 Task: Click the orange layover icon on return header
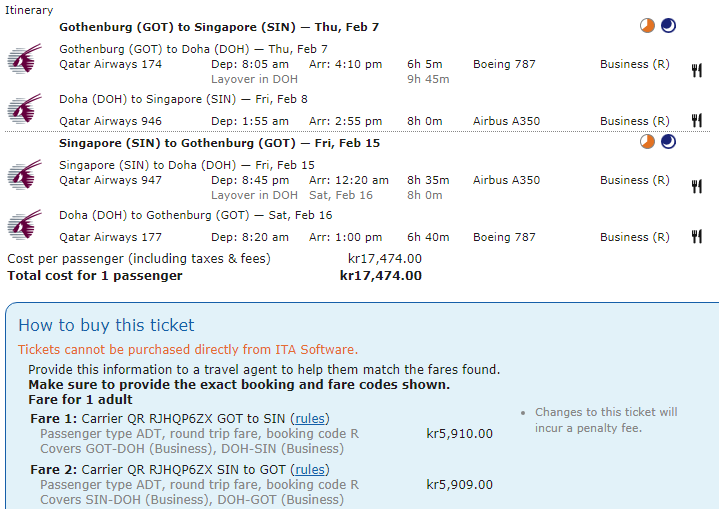(649, 142)
